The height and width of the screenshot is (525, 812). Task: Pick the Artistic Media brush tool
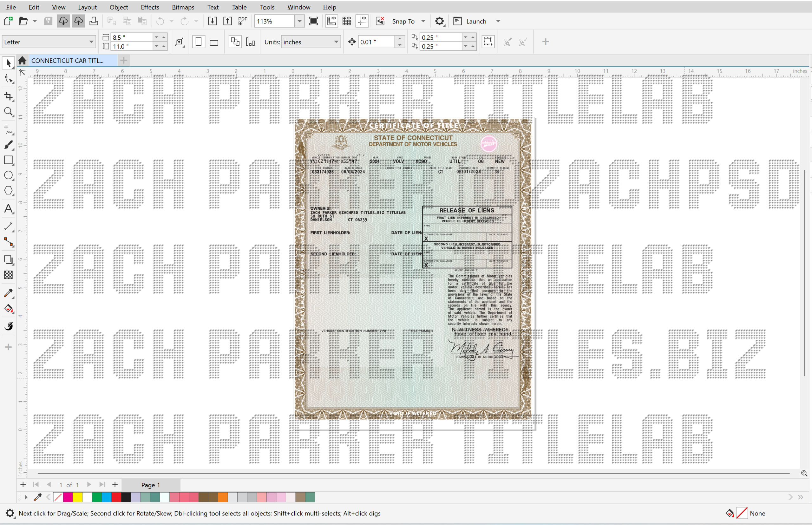8,145
